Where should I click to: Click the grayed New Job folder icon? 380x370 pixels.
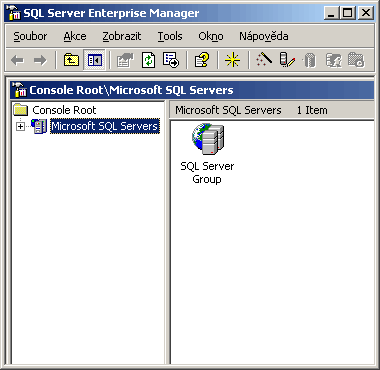356,60
